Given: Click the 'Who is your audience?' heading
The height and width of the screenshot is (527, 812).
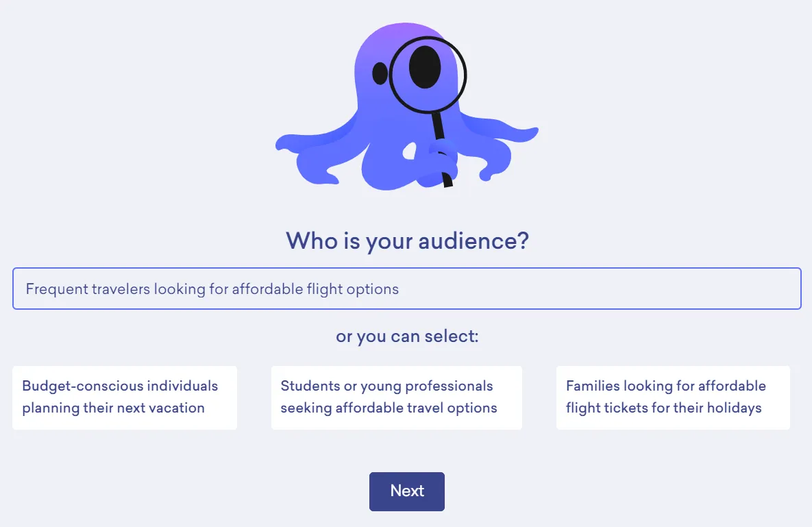Looking at the screenshot, I should click(407, 241).
